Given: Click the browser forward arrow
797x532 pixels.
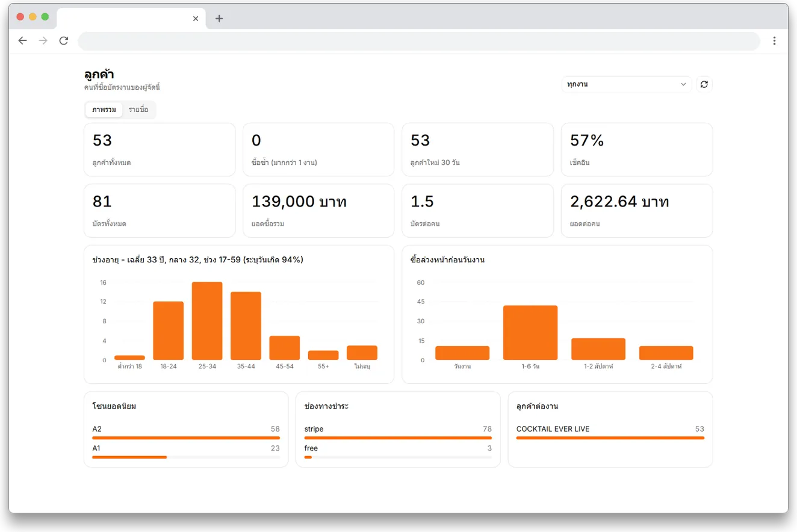Looking at the screenshot, I should (43, 40).
